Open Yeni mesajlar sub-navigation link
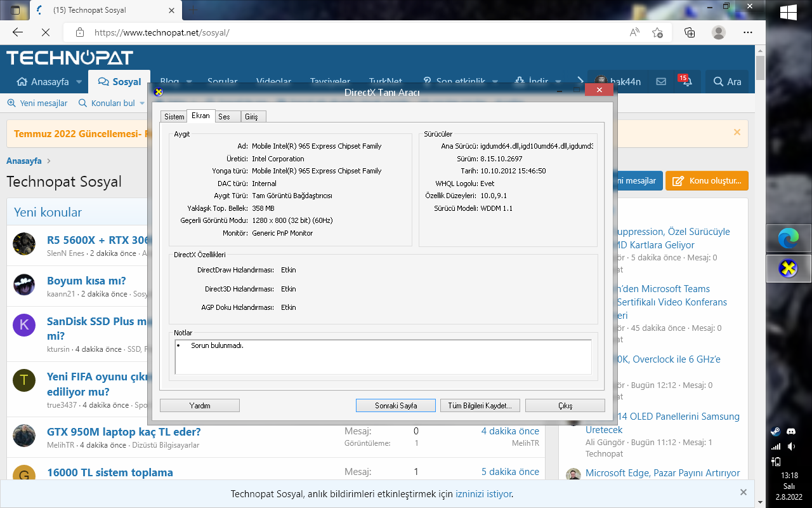Screen dimensions: 812x508 [37, 103]
